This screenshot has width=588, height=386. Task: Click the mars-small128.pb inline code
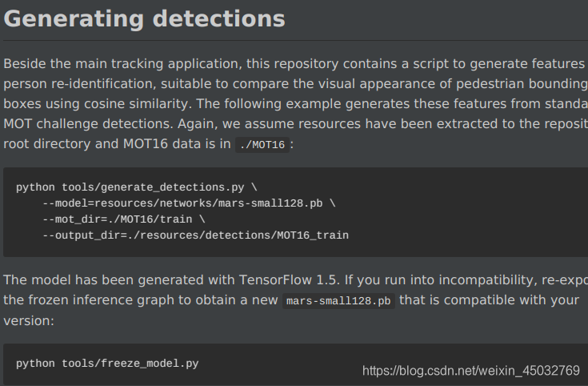(x=338, y=301)
